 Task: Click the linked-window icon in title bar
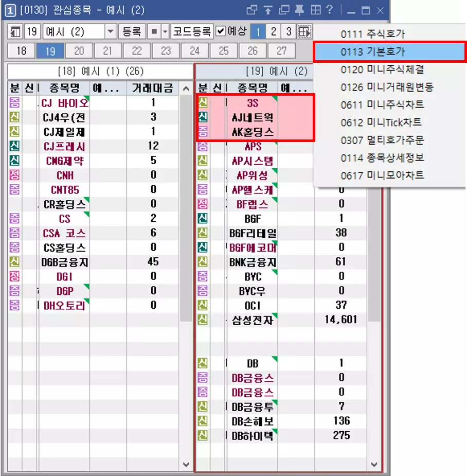(x=252, y=10)
